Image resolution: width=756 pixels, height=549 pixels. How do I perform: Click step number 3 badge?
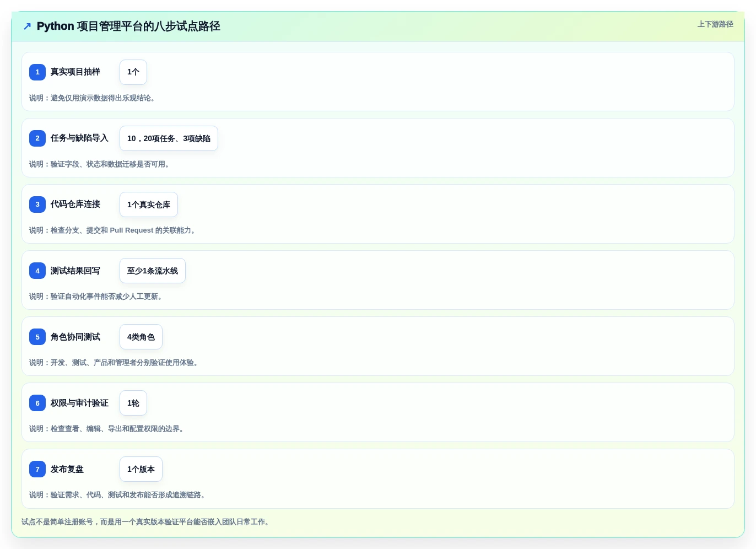pyautogui.click(x=37, y=204)
